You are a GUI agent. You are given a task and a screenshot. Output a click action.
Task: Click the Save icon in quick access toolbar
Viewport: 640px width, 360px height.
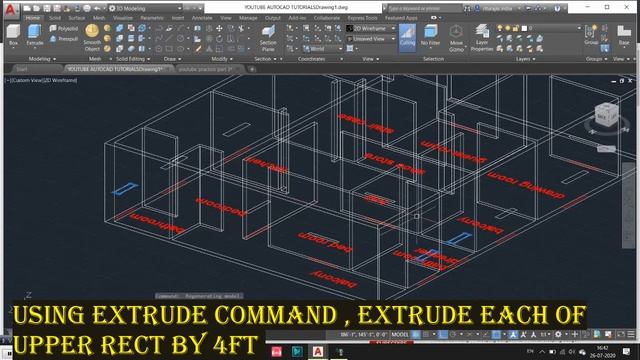pyautogui.click(x=47, y=8)
